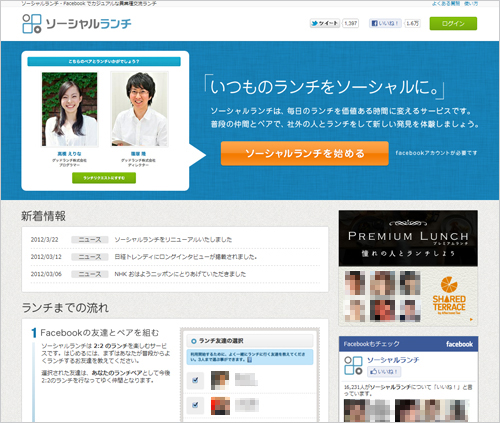Open the ソーシャルランチ page link in the Facebook widget

[393, 360]
